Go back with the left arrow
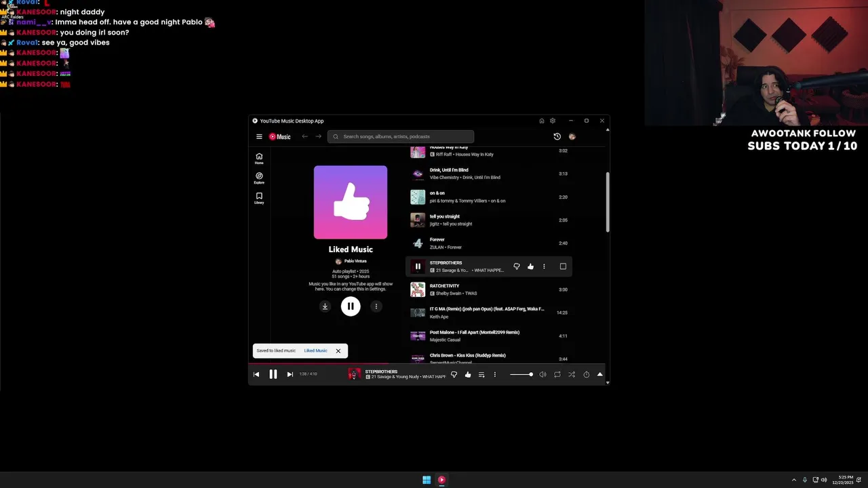Screen dimensions: 868x488 tap(305, 136)
